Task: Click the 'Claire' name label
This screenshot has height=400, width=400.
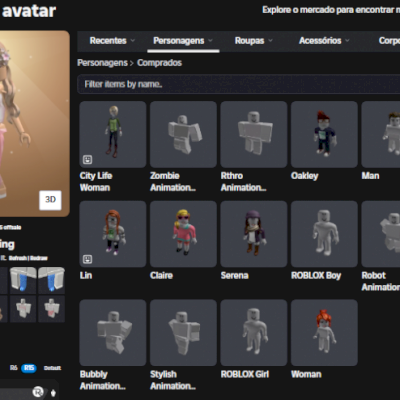Action: (161, 275)
